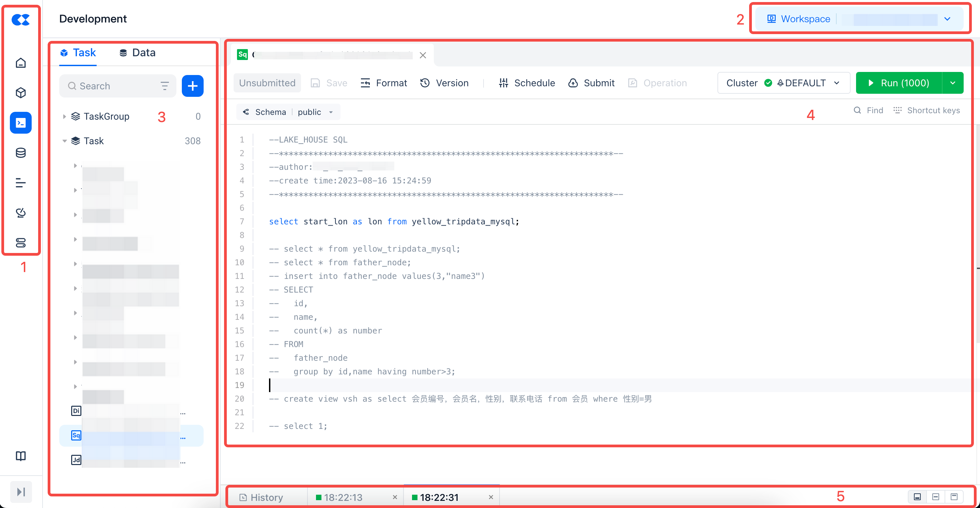Maximize the result panel layout icon

point(954,496)
